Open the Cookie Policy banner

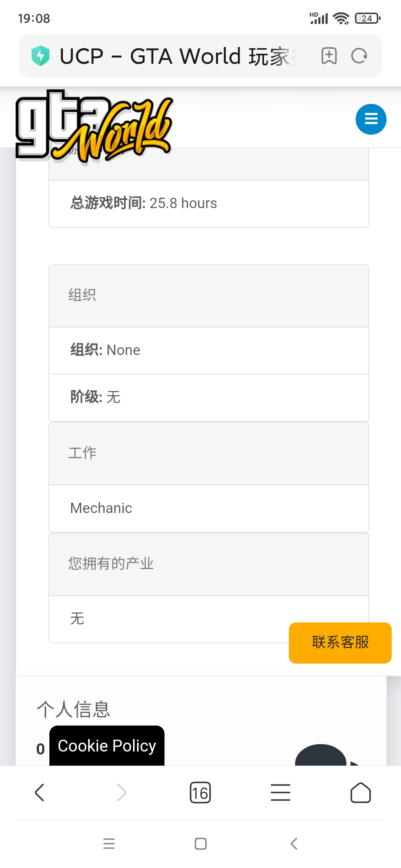click(x=107, y=746)
